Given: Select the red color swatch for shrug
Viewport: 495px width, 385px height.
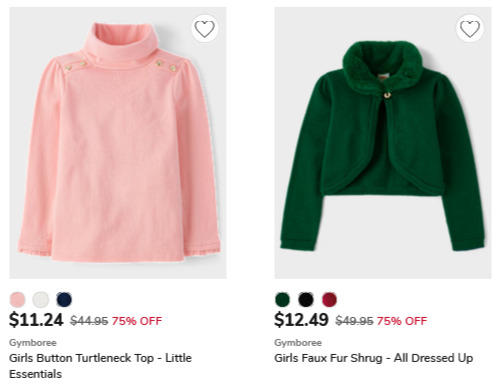Looking at the screenshot, I should (329, 299).
